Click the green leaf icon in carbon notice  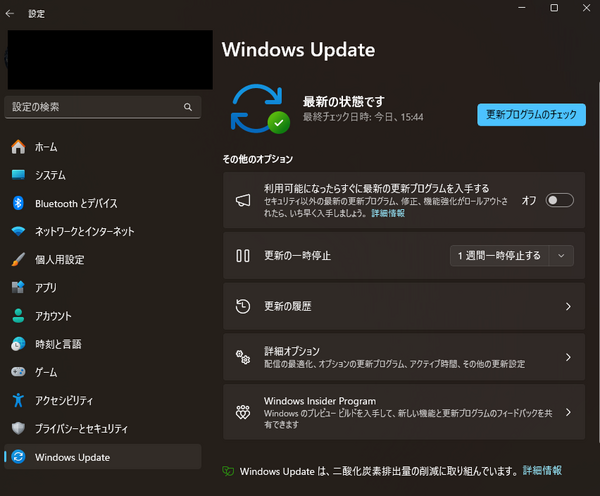point(228,471)
